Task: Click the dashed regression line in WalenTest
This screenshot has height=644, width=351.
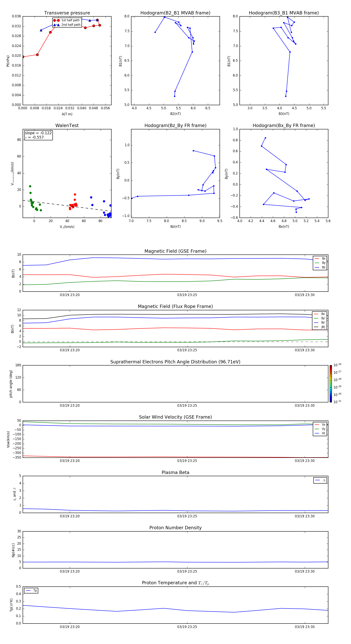Action: click(x=67, y=206)
